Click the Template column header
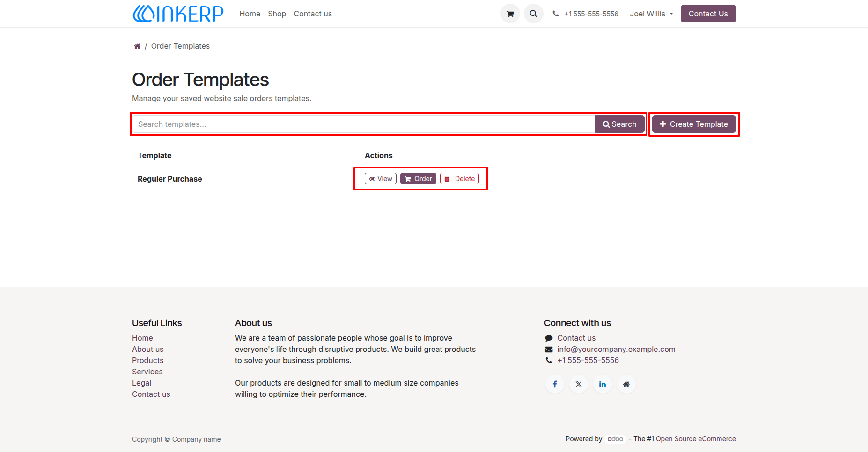Viewport: 868px width, 452px height. [x=154, y=155]
